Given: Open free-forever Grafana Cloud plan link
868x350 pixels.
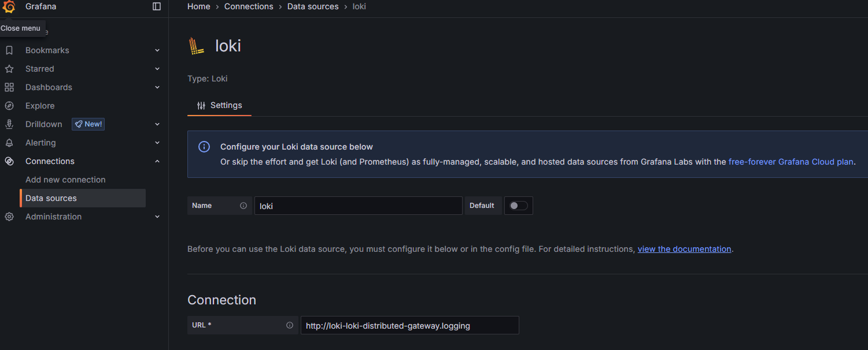Looking at the screenshot, I should click(791, 162).
